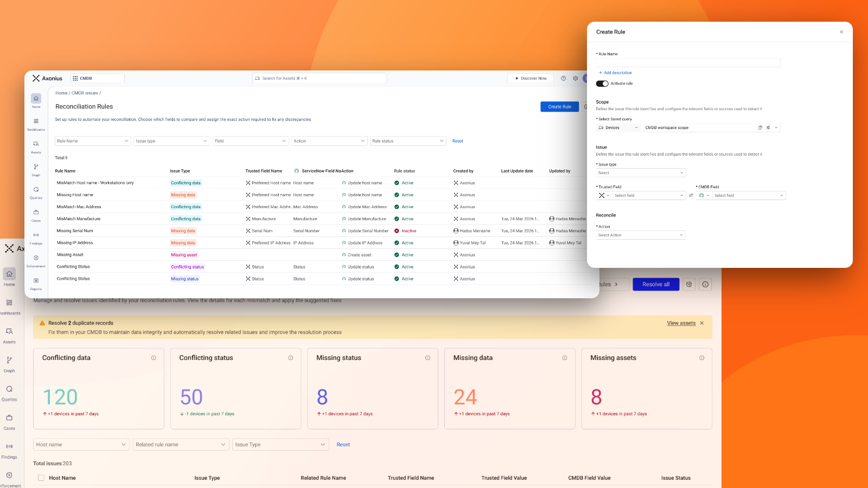The height and width of the screenshot is (488, 868).
Task: Click the Search for Assets field
Action: [319, 78]
